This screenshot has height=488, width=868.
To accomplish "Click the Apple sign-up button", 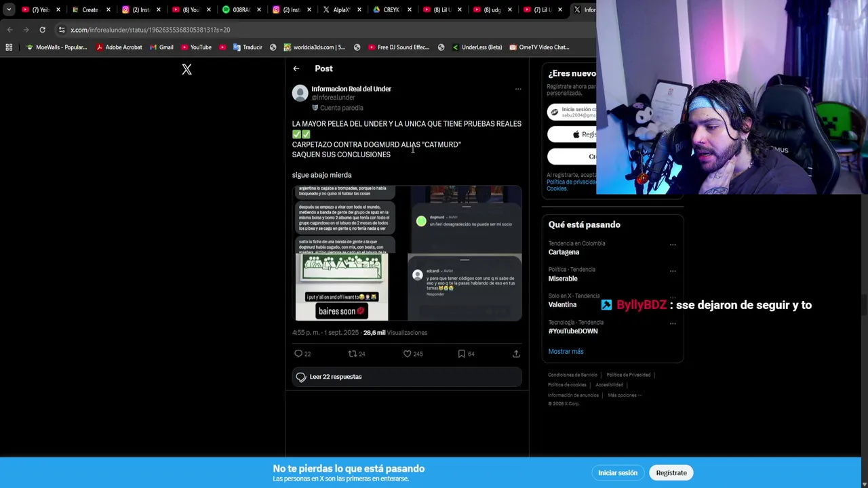I will 572,134.
